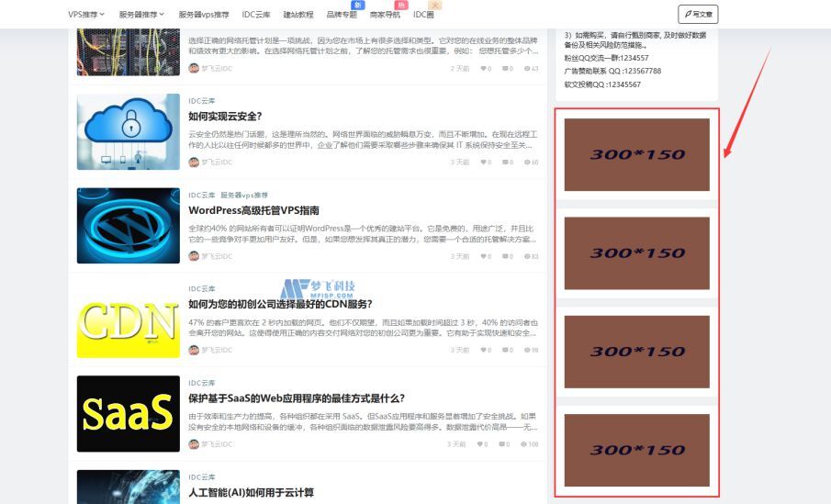Open article titled WordPress高级托管VPS指南

[x=253, y=210]
